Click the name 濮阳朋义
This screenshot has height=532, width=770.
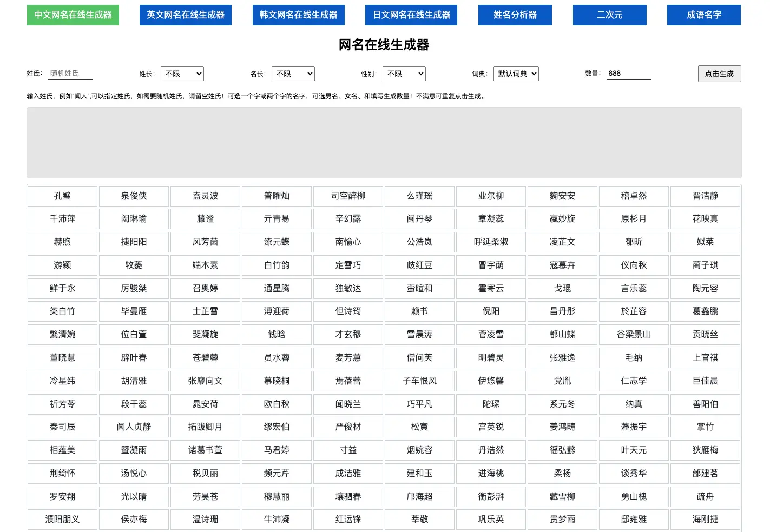[63, 520]
